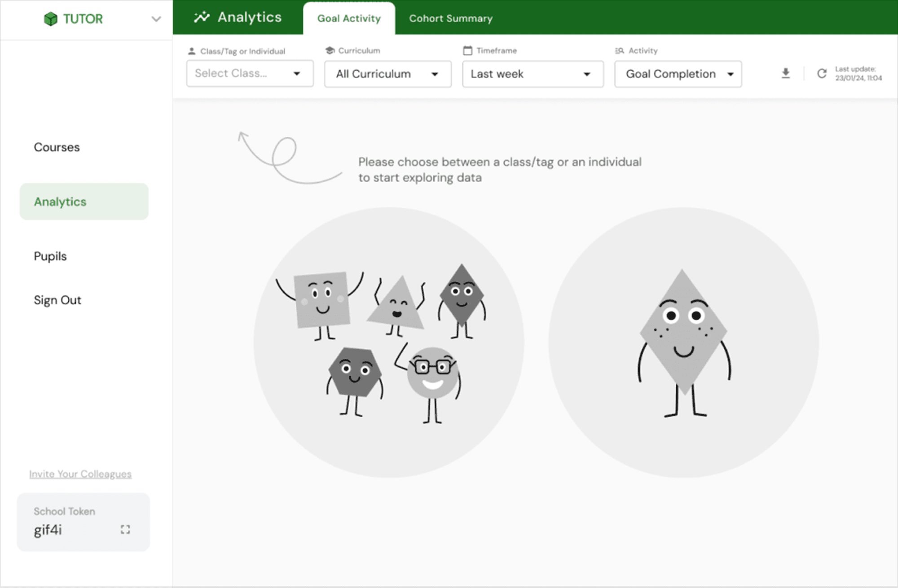Click the Sign Out link
This screenshot has height=588, width=898.
coord(57,300)
